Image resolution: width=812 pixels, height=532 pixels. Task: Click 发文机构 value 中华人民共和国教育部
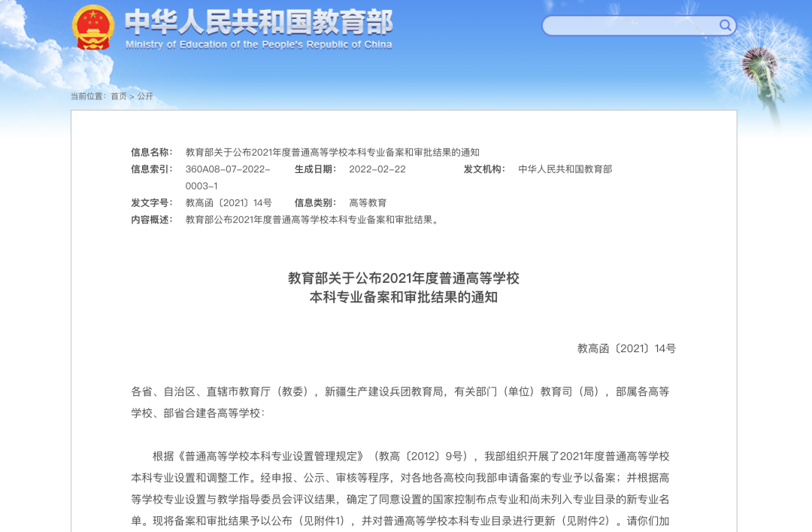click(565, 169)
